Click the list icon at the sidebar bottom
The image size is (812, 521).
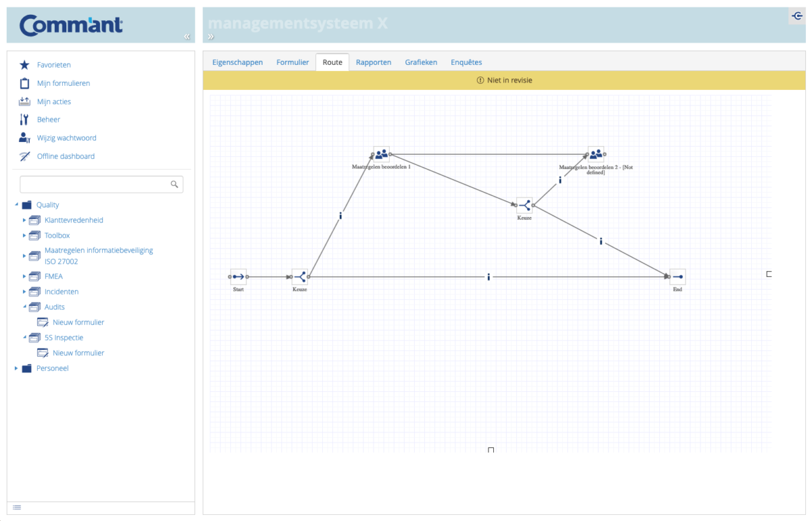(17, 507)
